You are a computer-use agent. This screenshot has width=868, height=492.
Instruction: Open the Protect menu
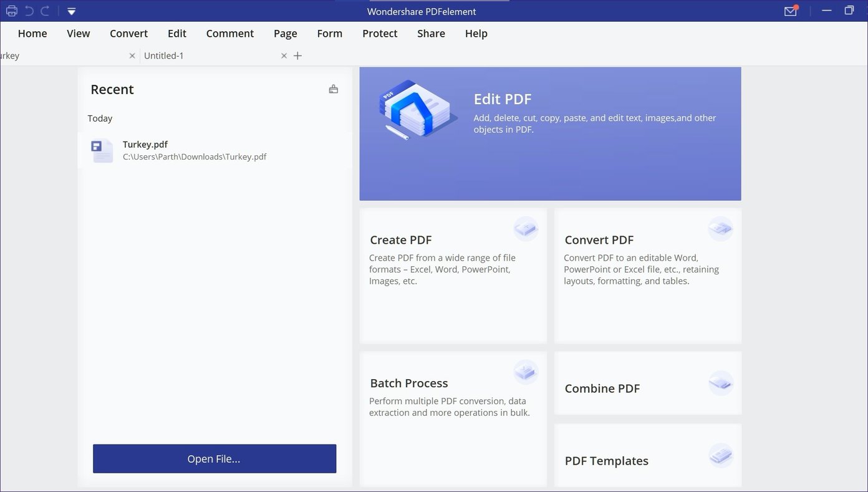380,33
